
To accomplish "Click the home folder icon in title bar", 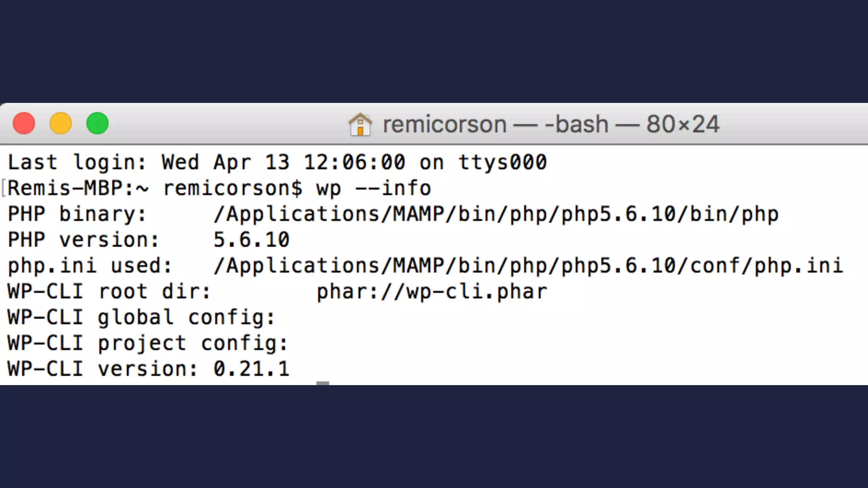I will tap(360, 125).
